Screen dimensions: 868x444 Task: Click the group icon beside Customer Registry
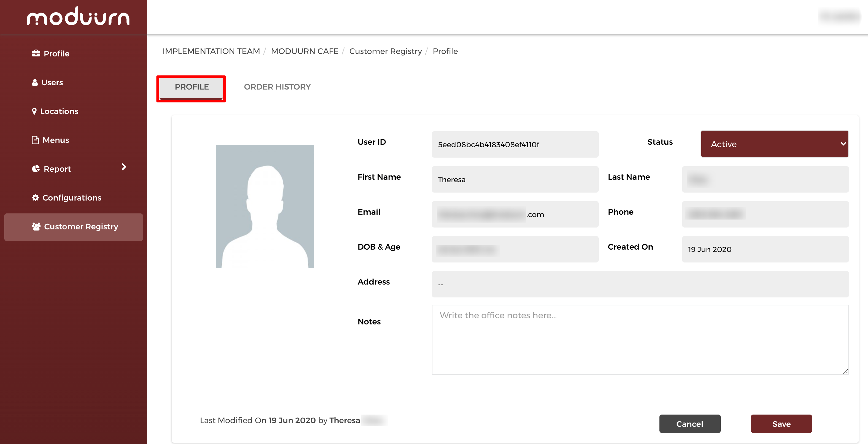click(36, 226)
